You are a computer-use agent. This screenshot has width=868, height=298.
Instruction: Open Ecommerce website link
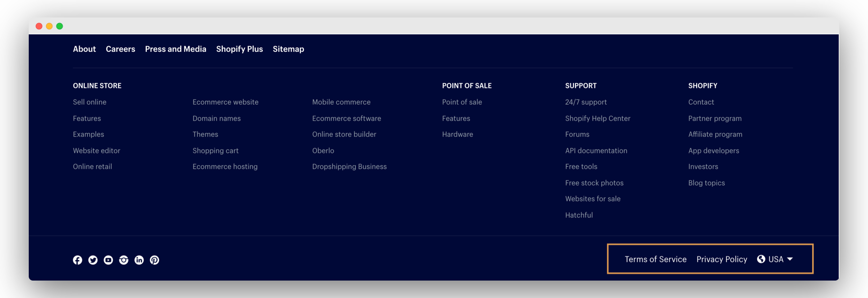225,102
